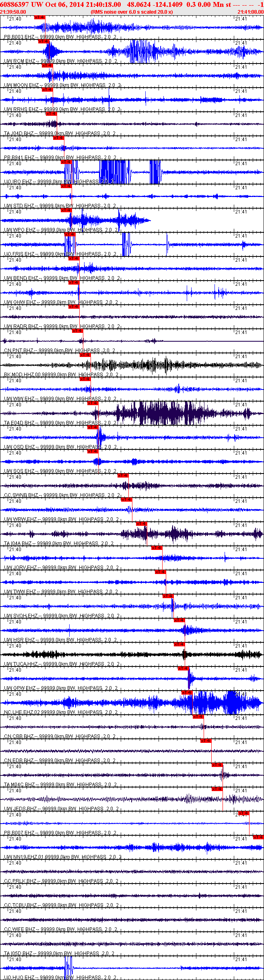Click the coordinates 48.0624 -124.1409
Viewport: 264px width, 980px height.
click(155, 4)
